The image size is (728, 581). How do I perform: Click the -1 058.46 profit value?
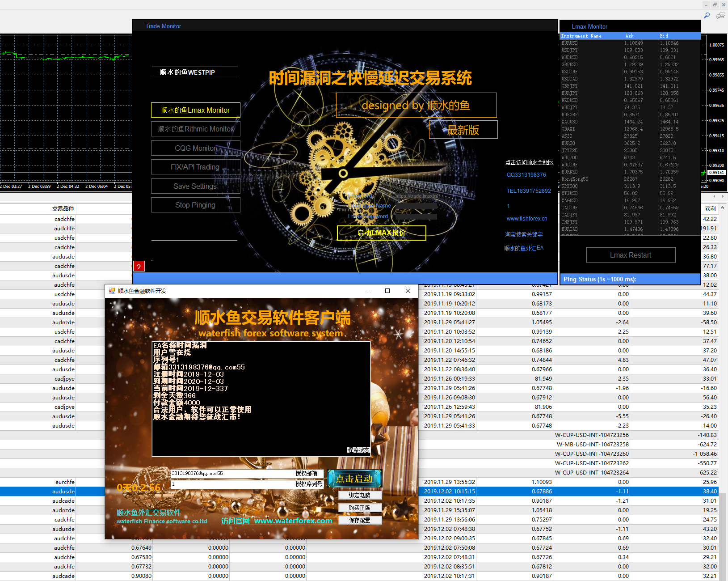[x=705, y=454]
